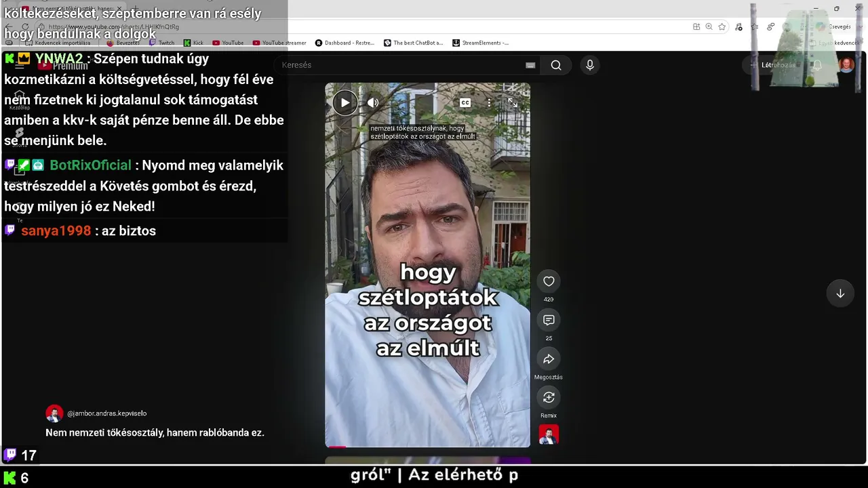Open YouTube notifications bell
Image resolution: width=868 pixels, height=488 pixels.
coord(818,65)
